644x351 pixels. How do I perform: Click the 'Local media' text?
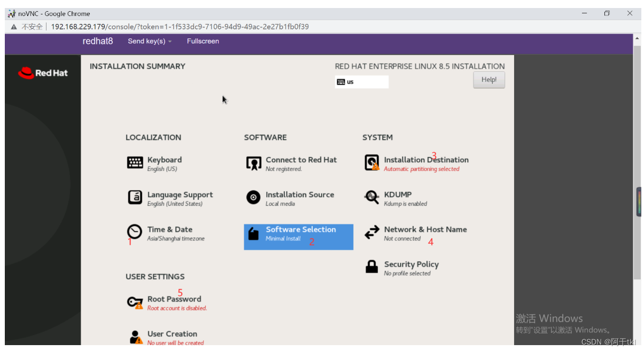click(280, 204)
